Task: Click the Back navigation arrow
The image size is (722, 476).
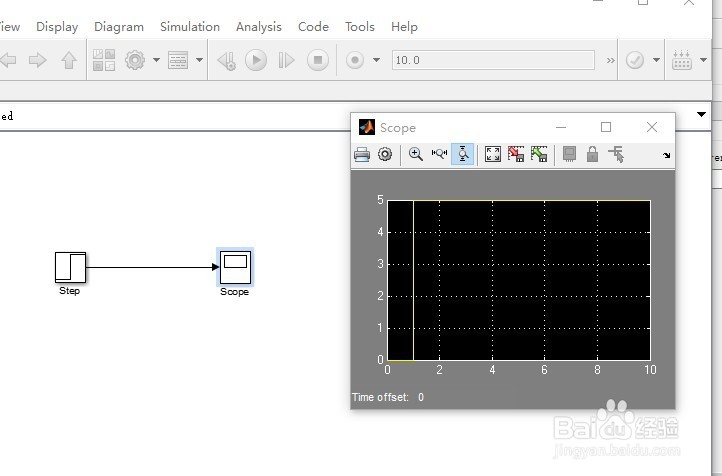Action: coord(8,60)
